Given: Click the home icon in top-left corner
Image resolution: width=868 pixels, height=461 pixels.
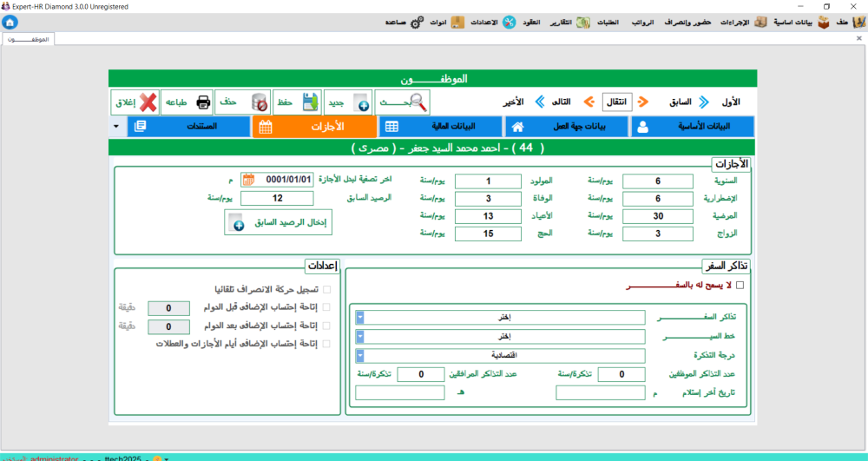Looking at the screenshot, I should (10, 22).
